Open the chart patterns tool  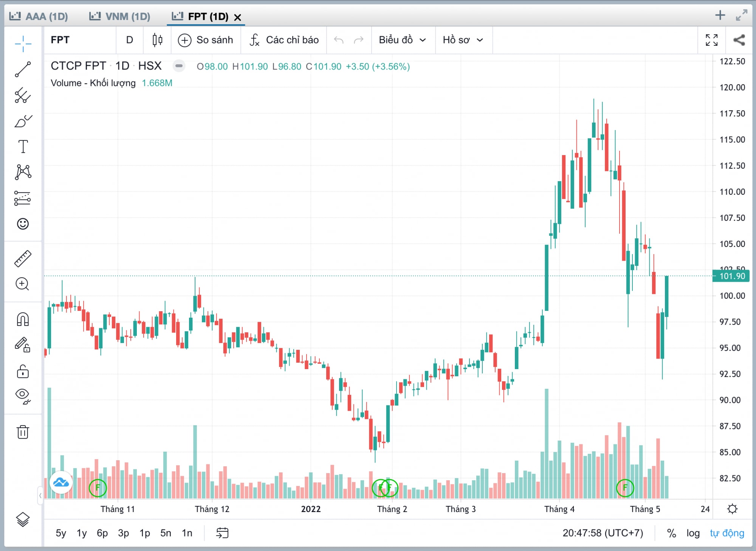pyautogui.click(x=23, y=172)
